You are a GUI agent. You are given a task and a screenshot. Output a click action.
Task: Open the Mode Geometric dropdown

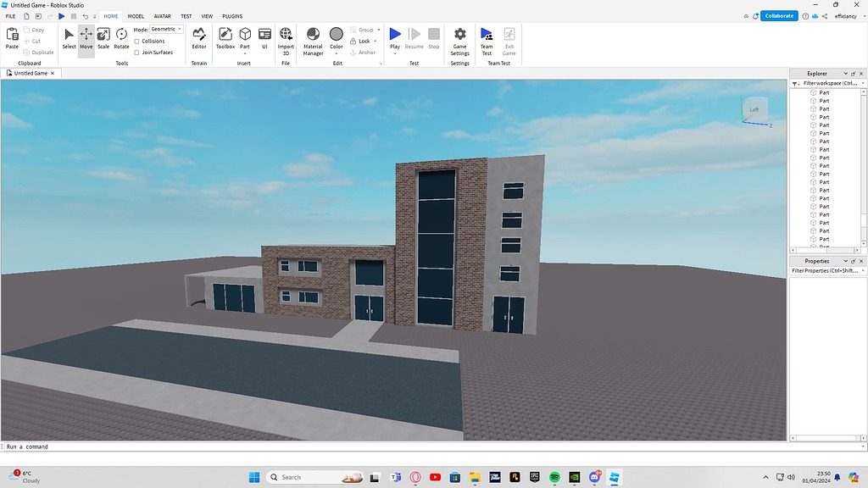click(x=166, y=30)
